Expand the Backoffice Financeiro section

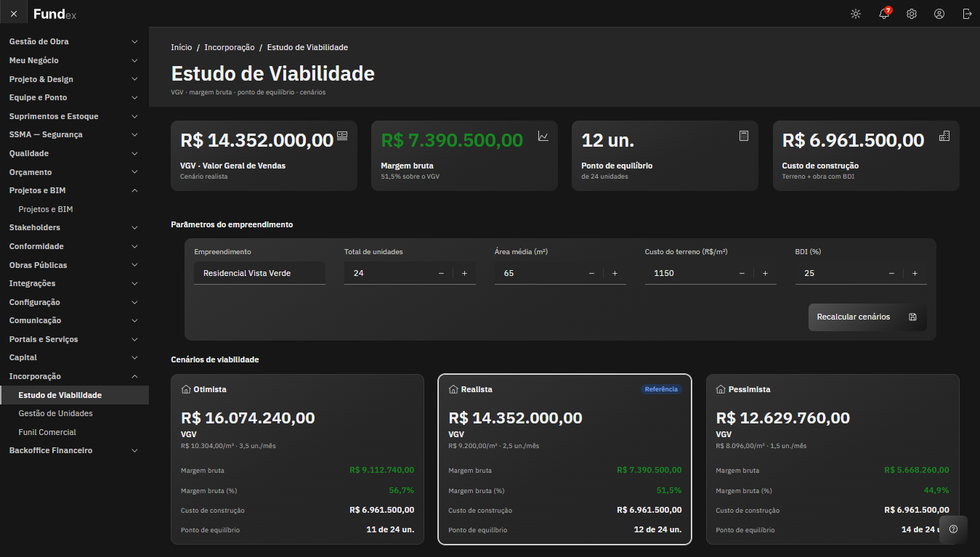74,450
